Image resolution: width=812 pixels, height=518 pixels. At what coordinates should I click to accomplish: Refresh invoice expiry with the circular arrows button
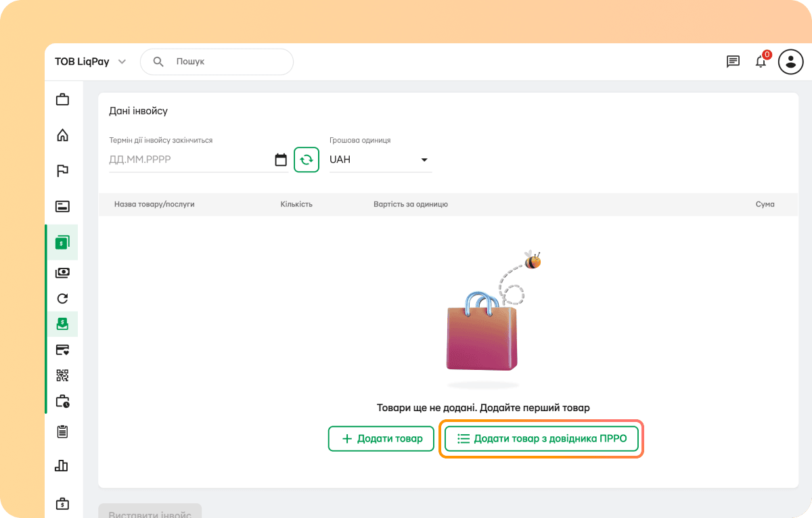click(x=307, y=160)
